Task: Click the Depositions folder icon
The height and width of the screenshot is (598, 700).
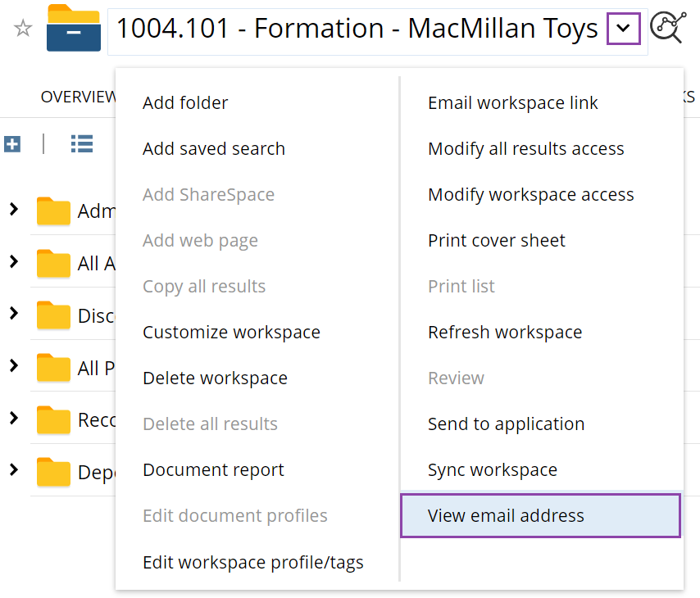Action: click(52, 472)
